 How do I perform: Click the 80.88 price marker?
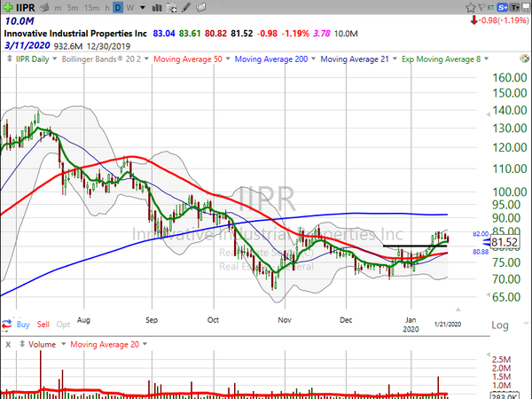click(481, 252)
